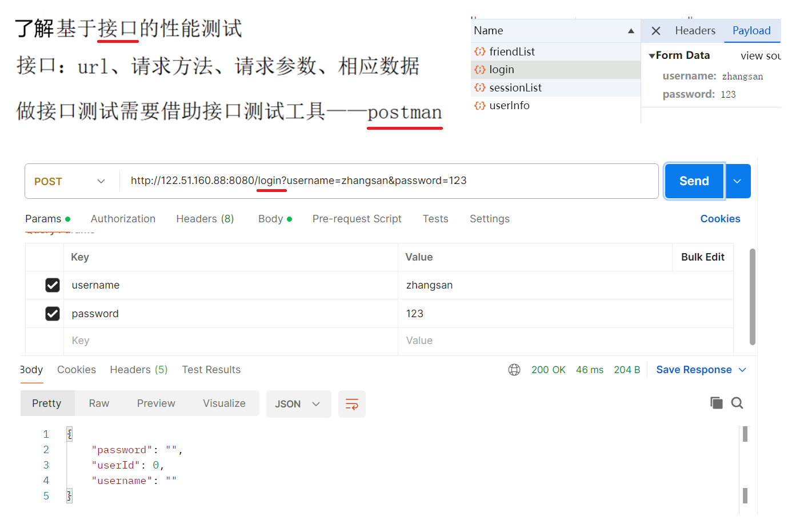This screenshot has height=532, width=800.
Task: Open the JSON format dropdown
Action: 298,404
